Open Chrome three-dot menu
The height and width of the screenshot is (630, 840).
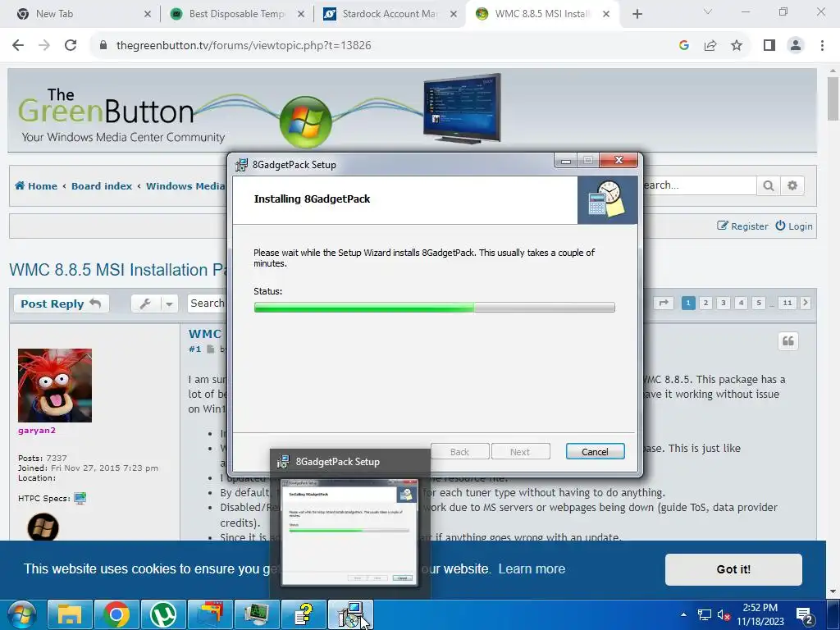822,46
